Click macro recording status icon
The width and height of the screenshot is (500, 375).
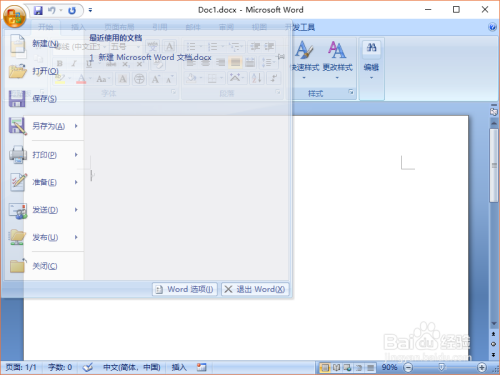pyautogui.click(x=201, y=367)
